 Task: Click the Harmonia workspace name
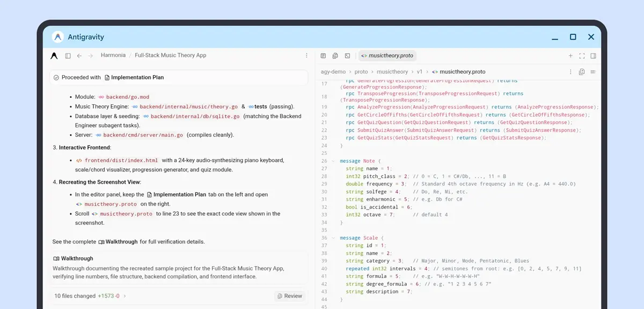(x=113, y=55)
